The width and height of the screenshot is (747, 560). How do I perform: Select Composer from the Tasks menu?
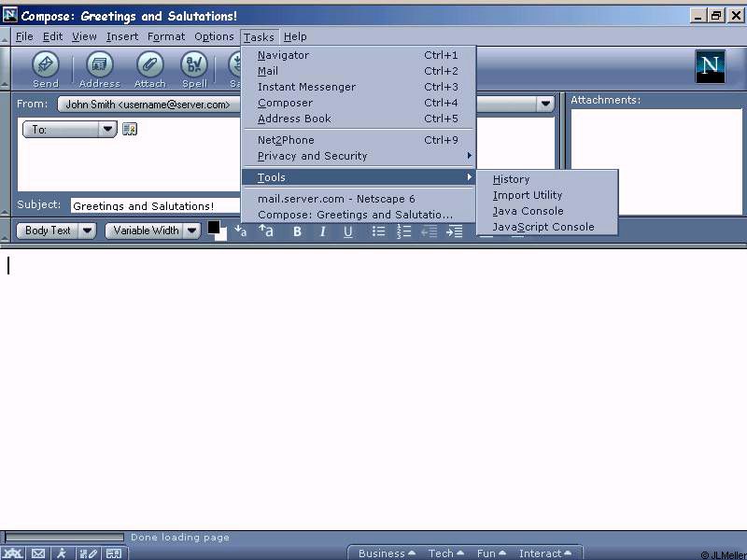coord(359,103)
